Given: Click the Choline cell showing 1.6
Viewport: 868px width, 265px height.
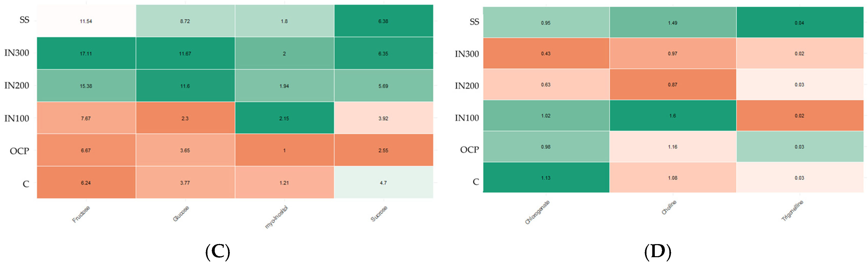Looking at the screenshot, I should [673, 115].
